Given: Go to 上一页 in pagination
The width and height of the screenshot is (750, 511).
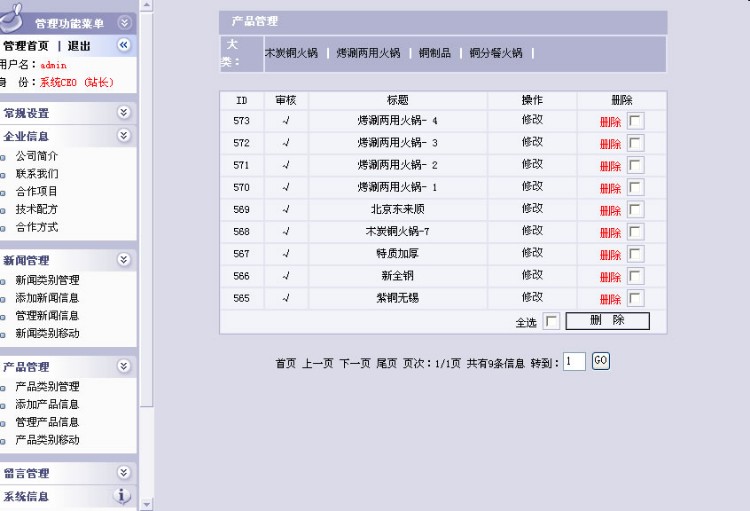Looking at the screenshot, I should [318, 364].
